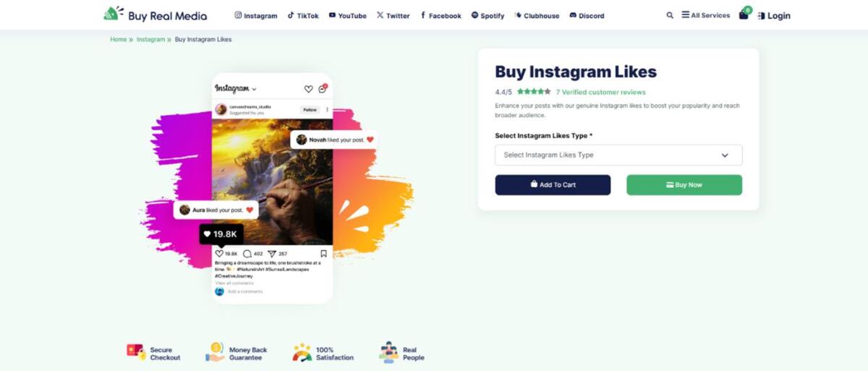
Task: Open the Spotify nav menu item
Action: (x=488, y=15)
